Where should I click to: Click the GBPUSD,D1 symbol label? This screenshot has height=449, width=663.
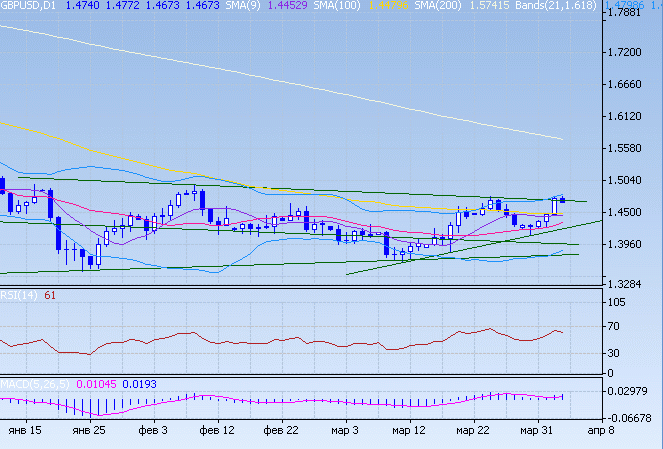[x=27, y=6]
